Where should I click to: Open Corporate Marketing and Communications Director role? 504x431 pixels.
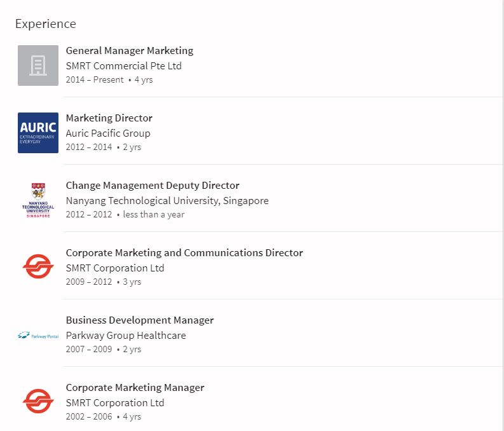184,253
